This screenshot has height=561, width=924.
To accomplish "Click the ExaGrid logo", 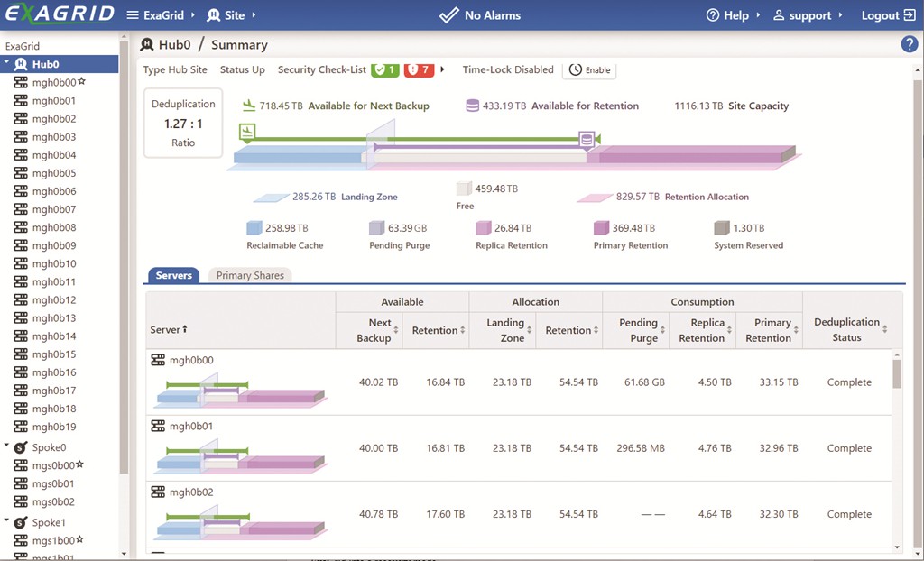I will pyautogui.click(x=60, y=14).
